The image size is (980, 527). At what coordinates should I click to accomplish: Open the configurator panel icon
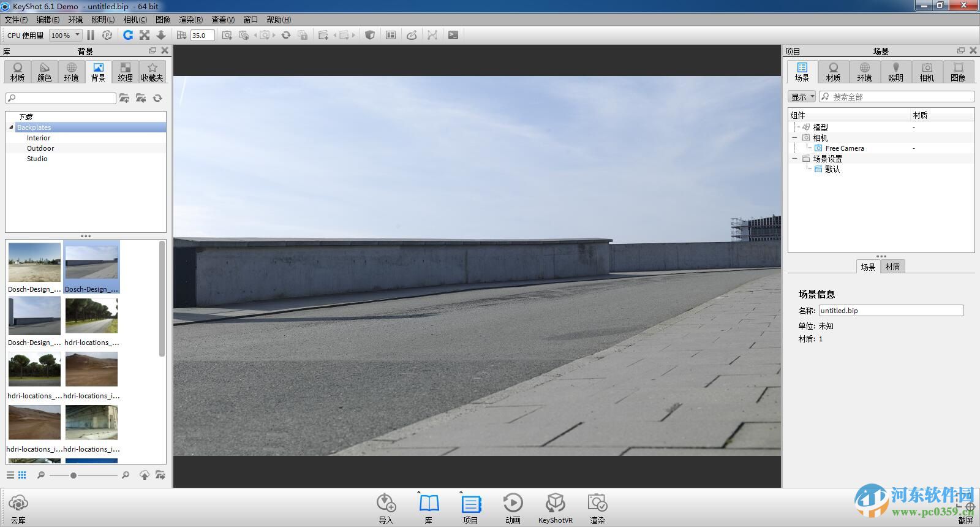click(x=391, y=35)
